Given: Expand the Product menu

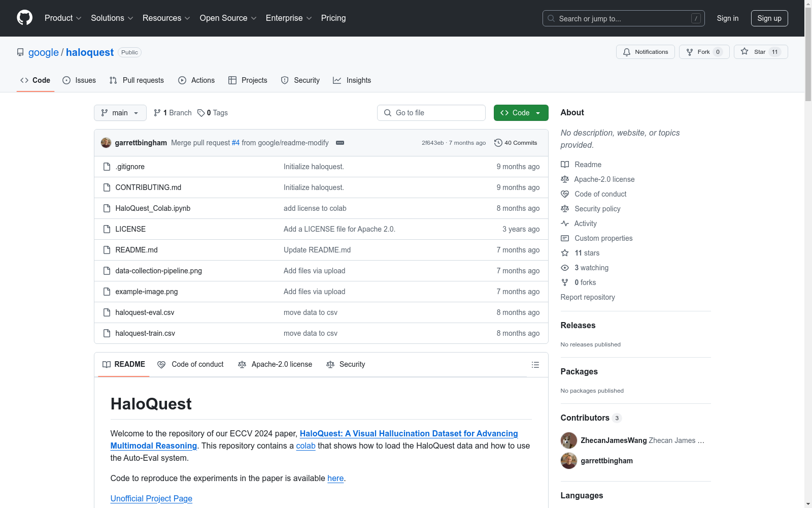Looking at the screenshot, I should pos(63,18).
